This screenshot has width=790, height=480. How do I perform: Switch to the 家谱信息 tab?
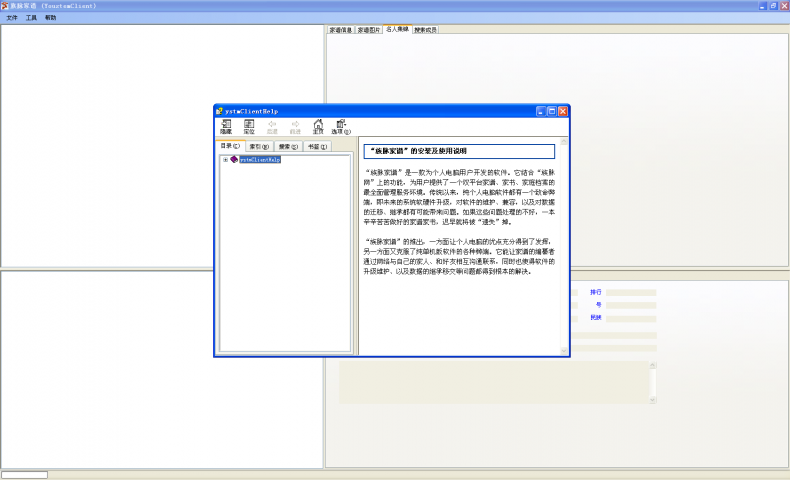coord(340,30)
